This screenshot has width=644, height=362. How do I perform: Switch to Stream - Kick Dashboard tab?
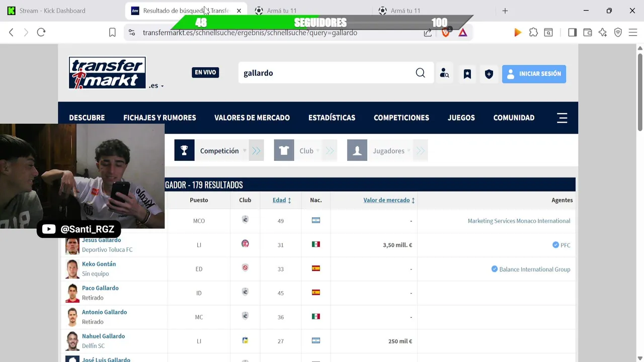52,11
